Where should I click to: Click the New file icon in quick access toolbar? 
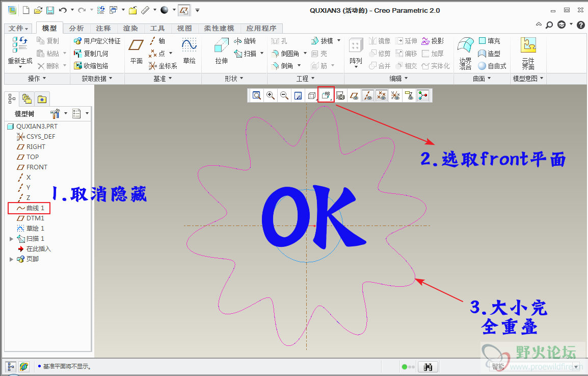(x=26, y=10)
